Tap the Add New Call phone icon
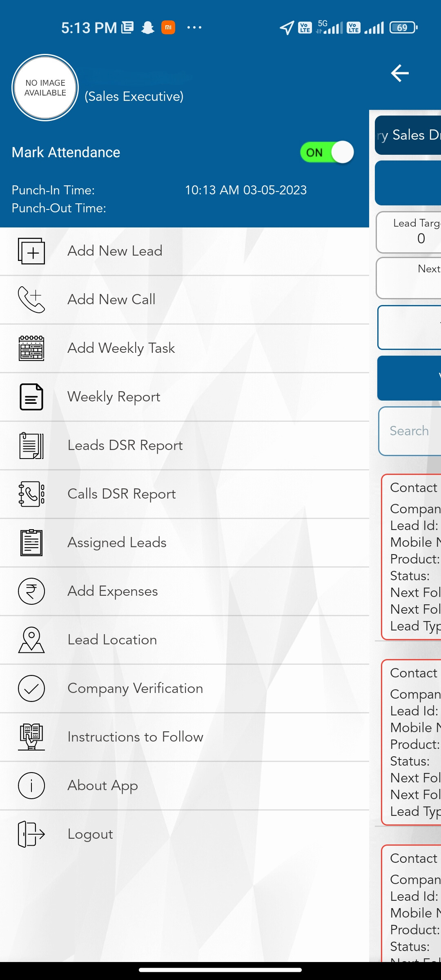 pos(31,300)
